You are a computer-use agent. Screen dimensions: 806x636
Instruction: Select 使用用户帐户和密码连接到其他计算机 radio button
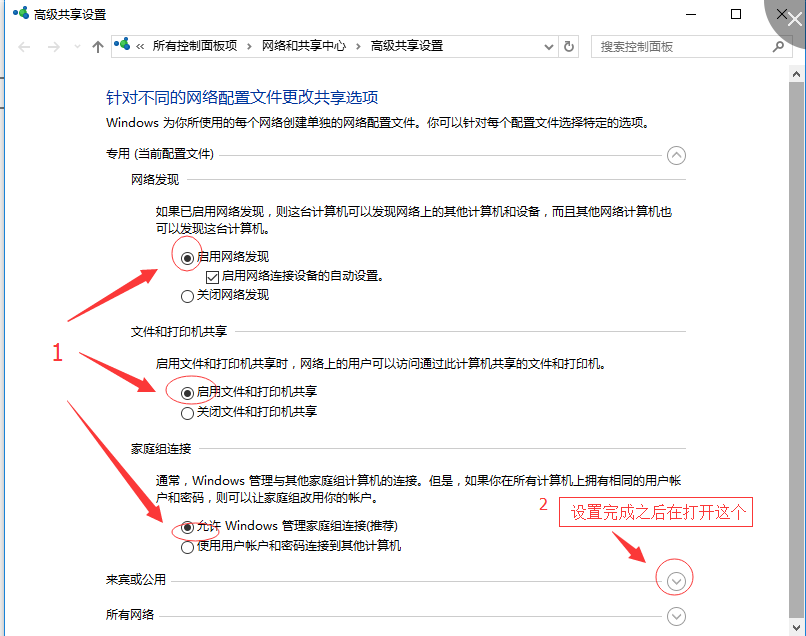(187, 547)
